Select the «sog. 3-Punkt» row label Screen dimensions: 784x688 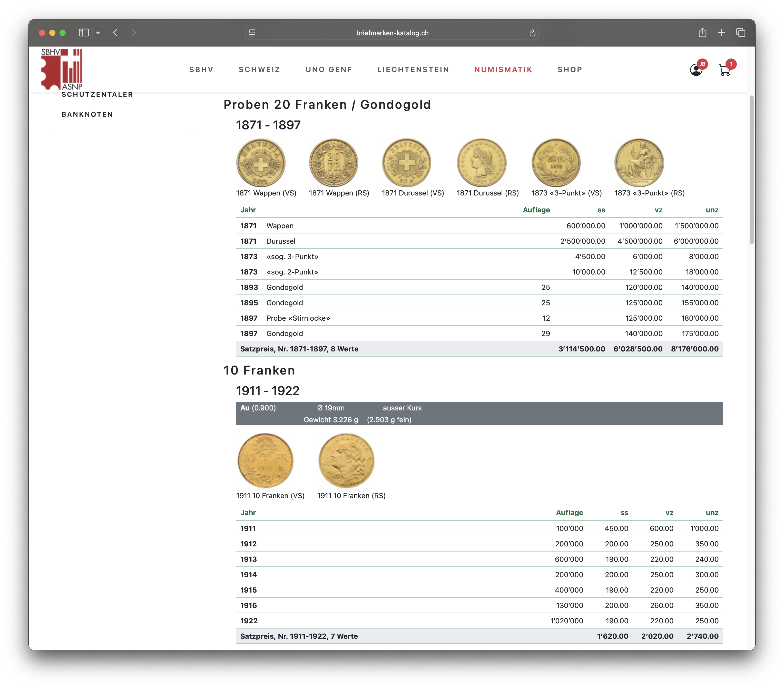[292, 257]
